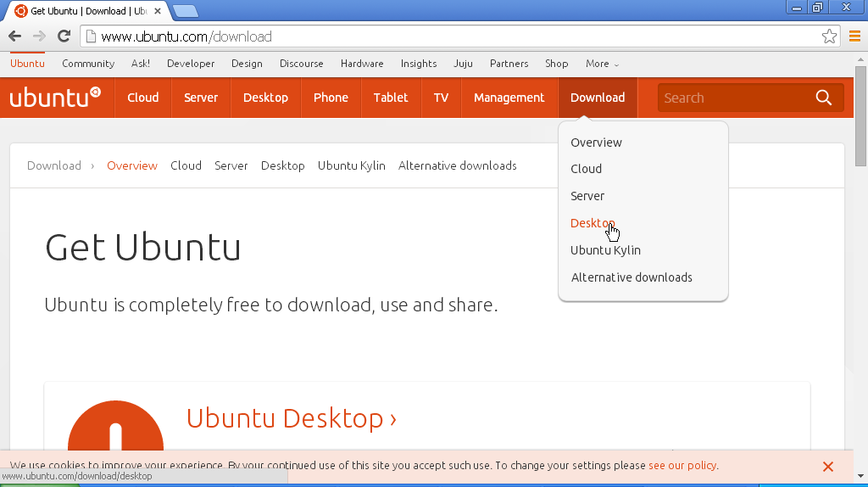Select the Ubuntu Kylin tab in the breadcrumb
This screenshot has width=868, height=487.
(352, 165)
